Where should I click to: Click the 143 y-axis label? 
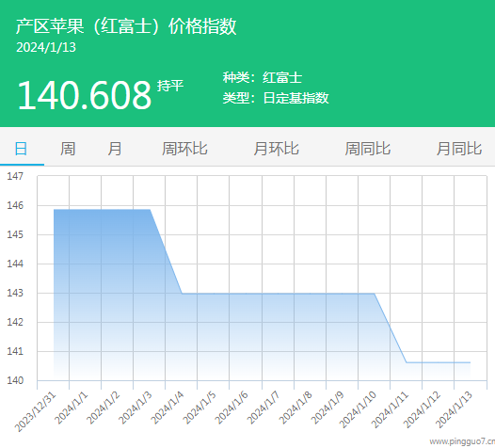click(x=15, y=293)
